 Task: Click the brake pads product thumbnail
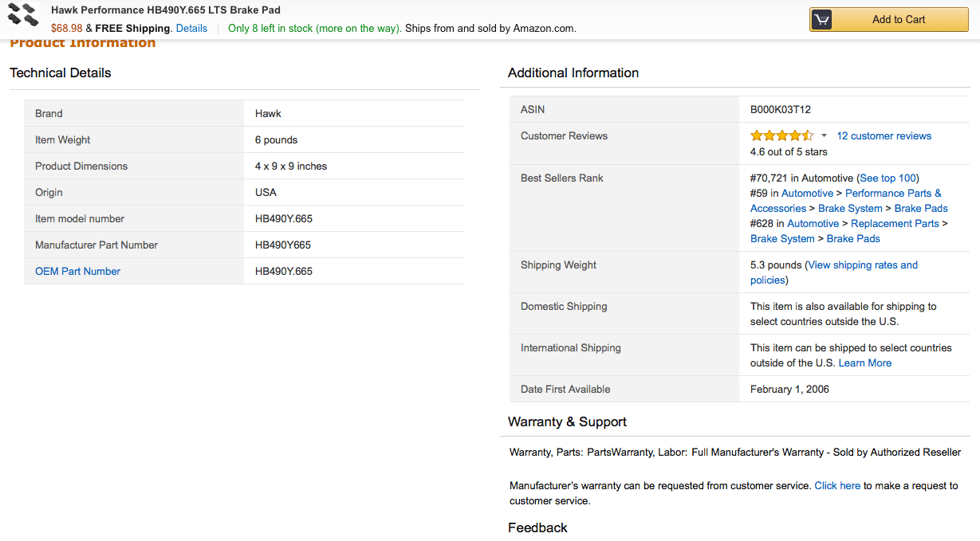(x=22, y=15)
